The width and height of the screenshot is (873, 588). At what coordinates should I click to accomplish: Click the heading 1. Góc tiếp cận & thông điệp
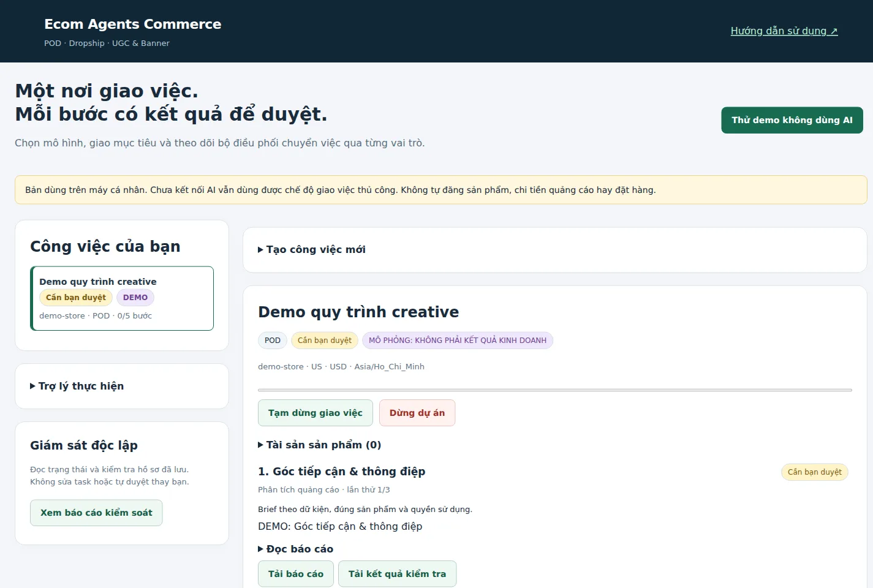click(342, 472)
